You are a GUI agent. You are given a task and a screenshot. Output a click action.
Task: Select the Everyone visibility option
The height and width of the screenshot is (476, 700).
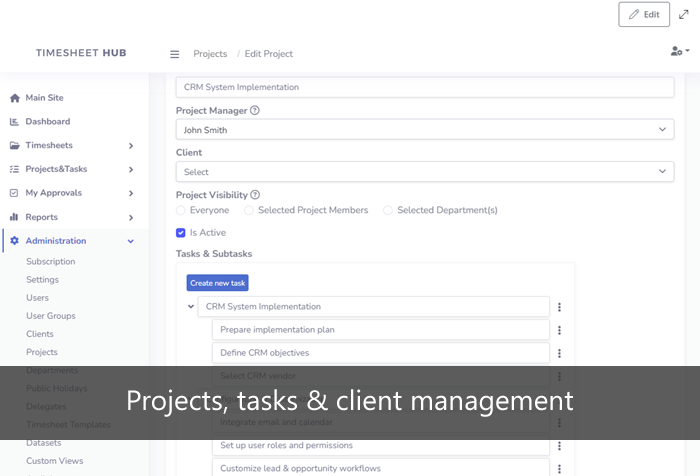181,211
